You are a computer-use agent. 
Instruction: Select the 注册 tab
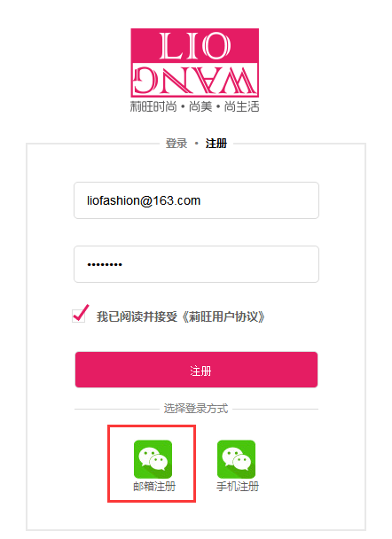(216, 143)
